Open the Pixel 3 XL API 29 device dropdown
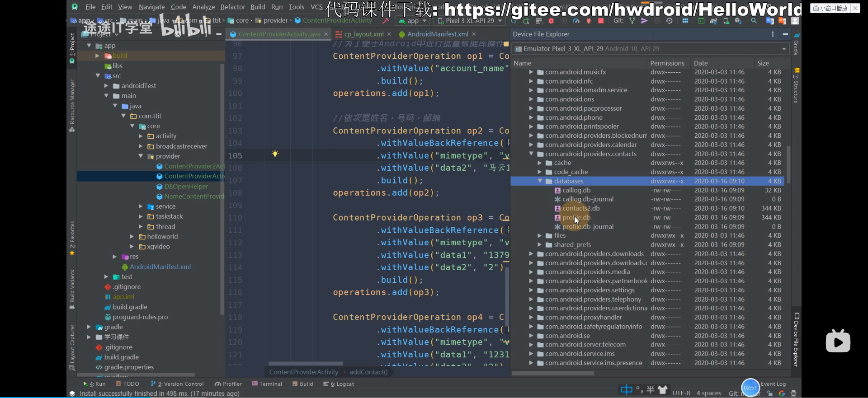Screen dimensions: 868x398 (x=469, y=21)
